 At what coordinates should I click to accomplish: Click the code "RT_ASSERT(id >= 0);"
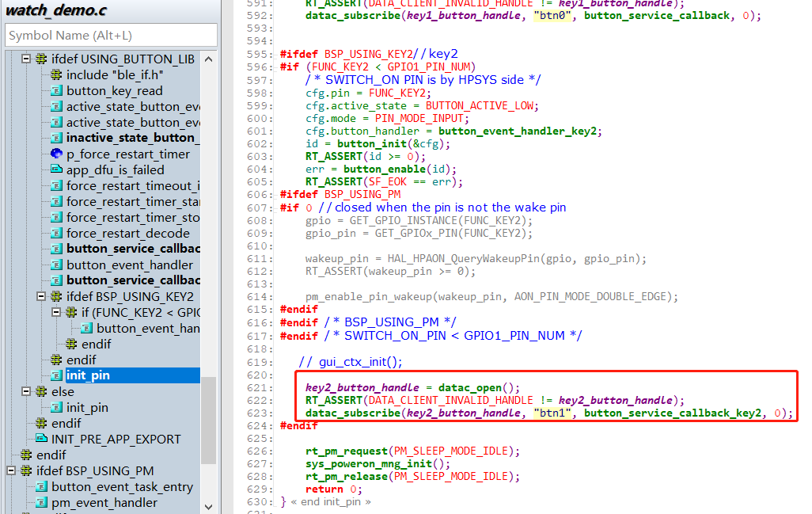365,157
